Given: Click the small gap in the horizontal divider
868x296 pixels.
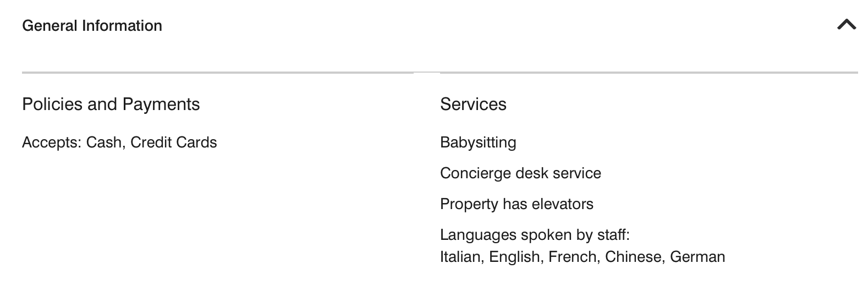Looking at the screenshot, I should [x=427, y=72].
